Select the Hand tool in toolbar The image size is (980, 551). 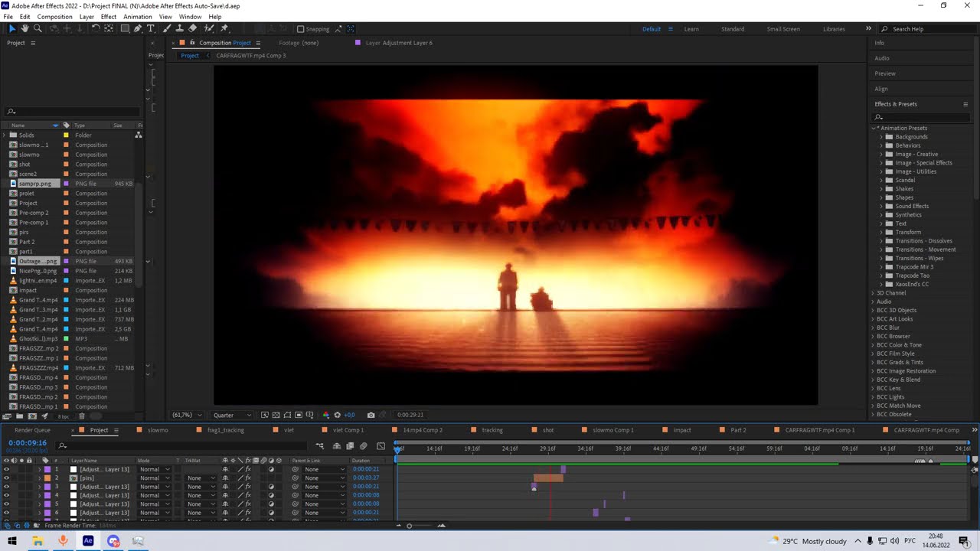click(24, 28)
